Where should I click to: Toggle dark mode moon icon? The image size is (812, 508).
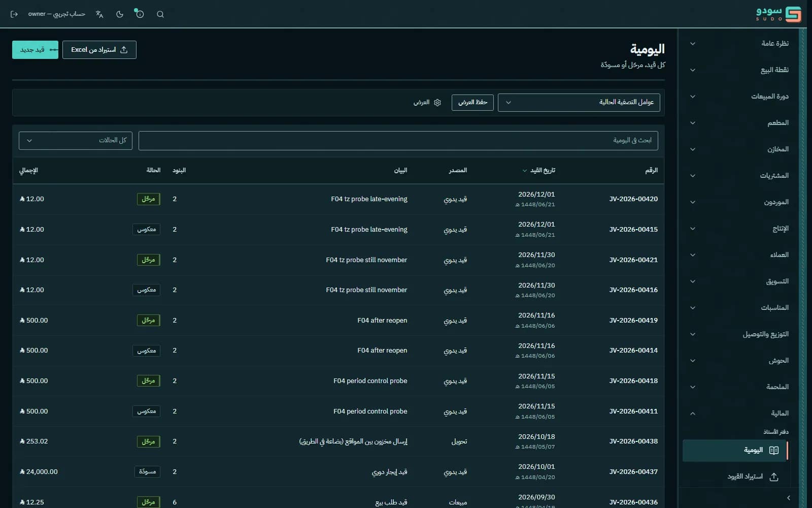click(x=120, y=14)
